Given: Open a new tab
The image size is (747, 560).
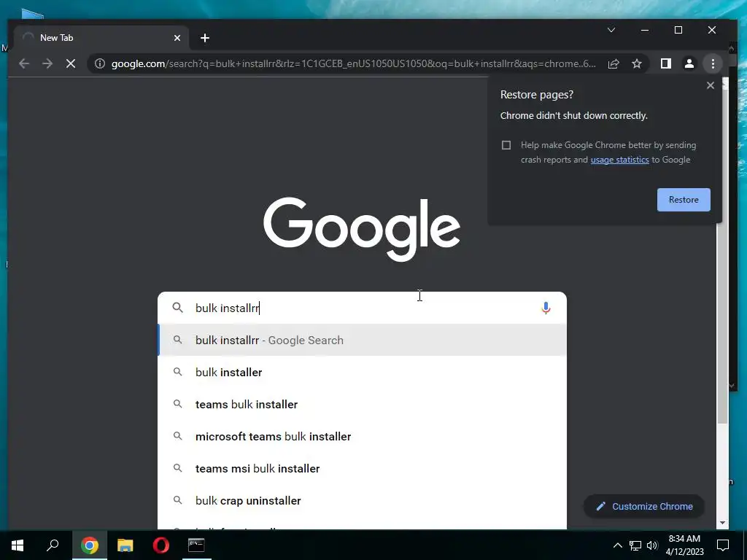Looking at the screenshot, I should [x=205, y=38].
